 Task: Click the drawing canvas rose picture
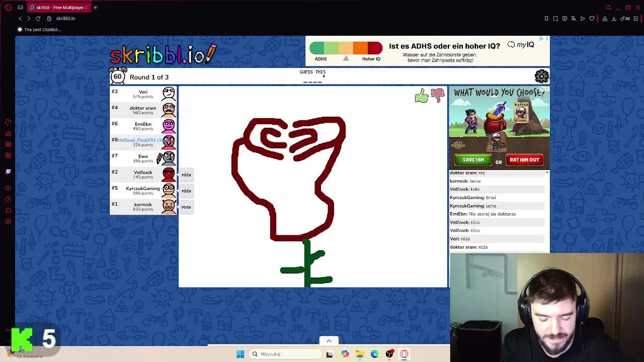tap(312, 187)
